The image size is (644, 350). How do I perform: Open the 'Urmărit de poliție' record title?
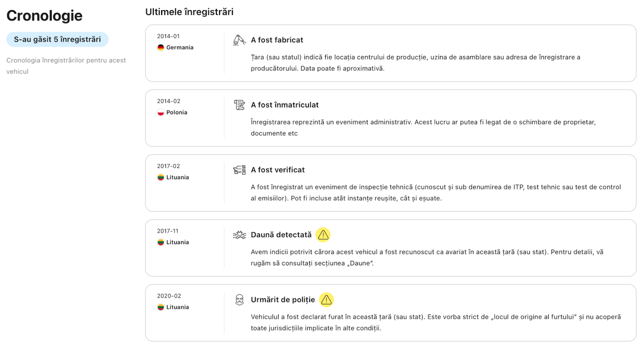282,300
